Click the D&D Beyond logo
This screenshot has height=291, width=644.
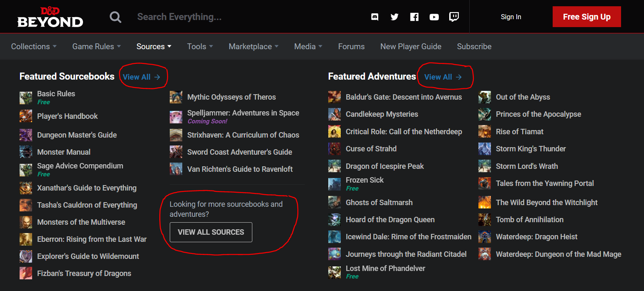pos(50,17)
